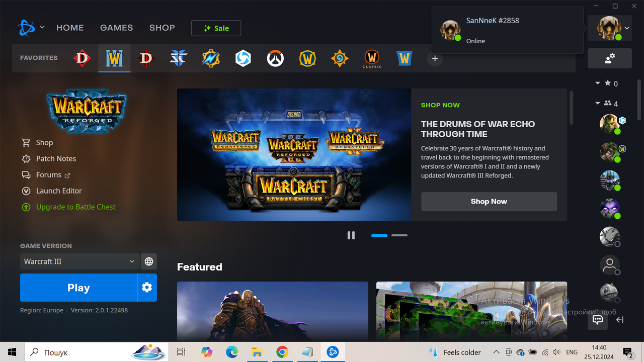The width and height of the screenshot is (644, 362).
Task: Select the WoW Classic favorite icon
Action: 372,59
